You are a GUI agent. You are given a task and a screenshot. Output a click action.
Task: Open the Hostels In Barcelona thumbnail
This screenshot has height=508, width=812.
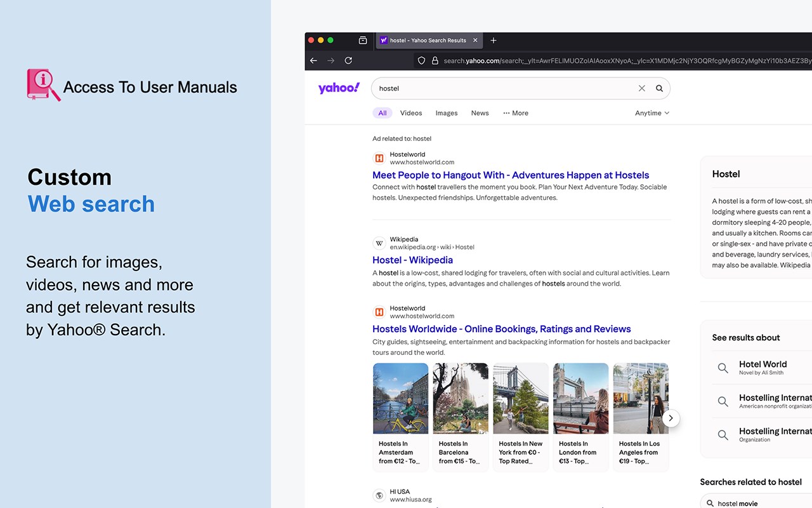click(x=461, y=398)
